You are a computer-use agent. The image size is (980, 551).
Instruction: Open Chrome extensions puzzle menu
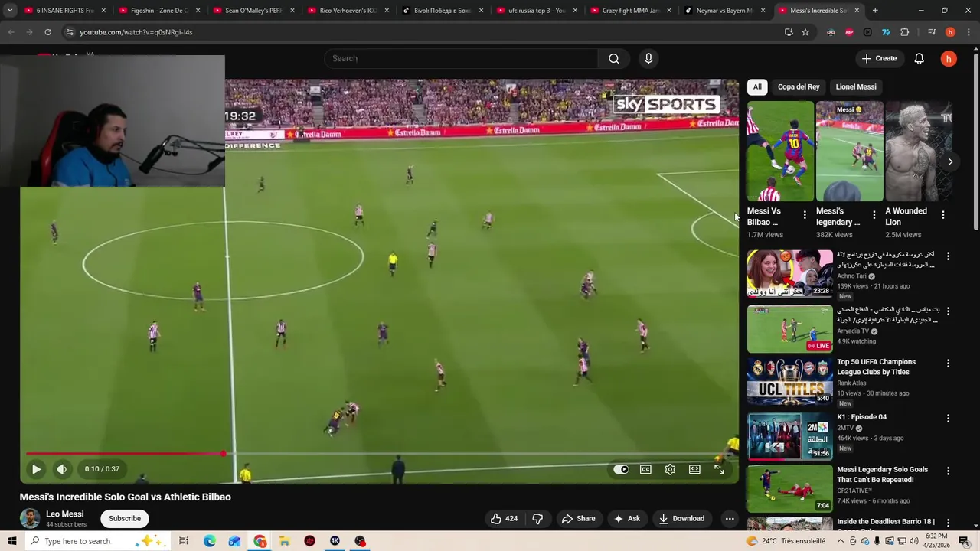click(x=905, y=32)
